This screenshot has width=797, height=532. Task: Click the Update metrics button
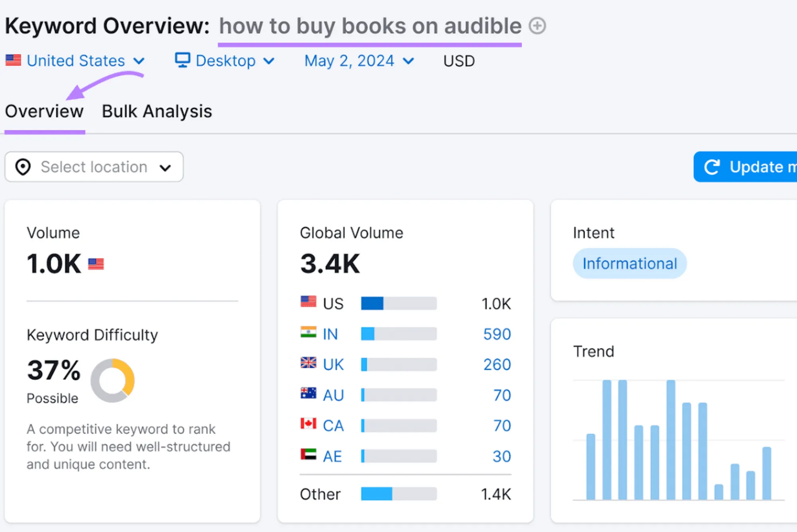click(745, 167)
